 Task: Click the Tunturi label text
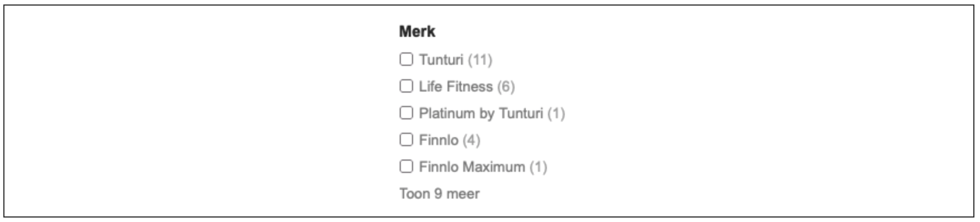(x=441, y=60)
